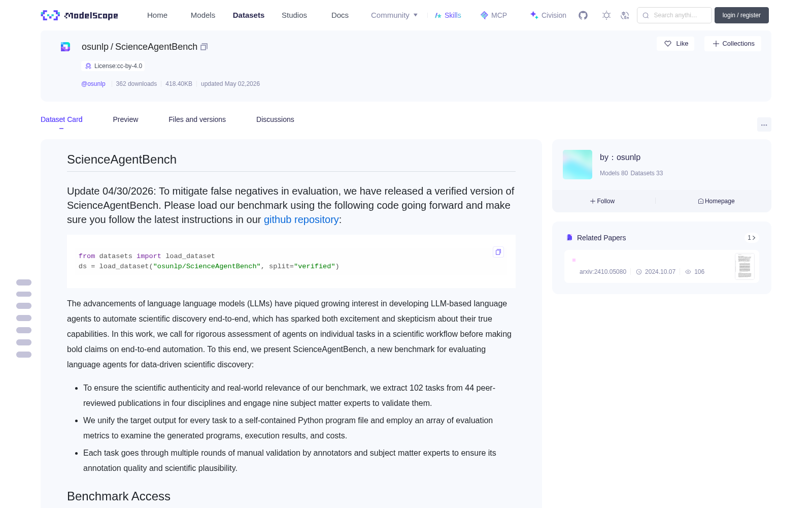Like this dataset

675,44
